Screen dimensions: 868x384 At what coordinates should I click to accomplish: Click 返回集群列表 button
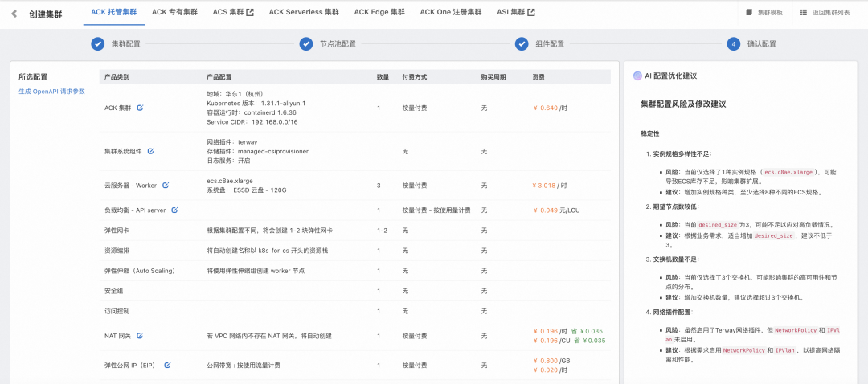click(x=825, y=12)
